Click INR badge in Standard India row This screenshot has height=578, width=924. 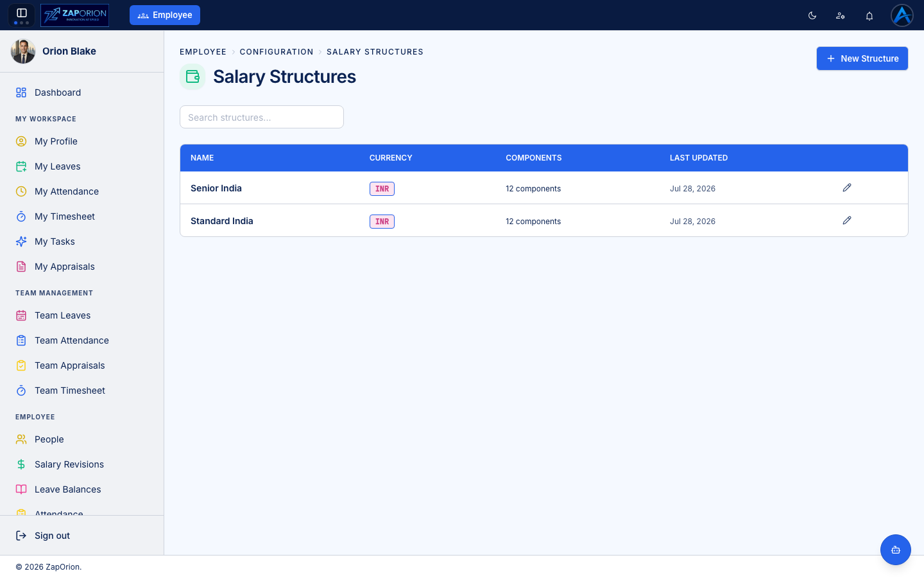382,222
